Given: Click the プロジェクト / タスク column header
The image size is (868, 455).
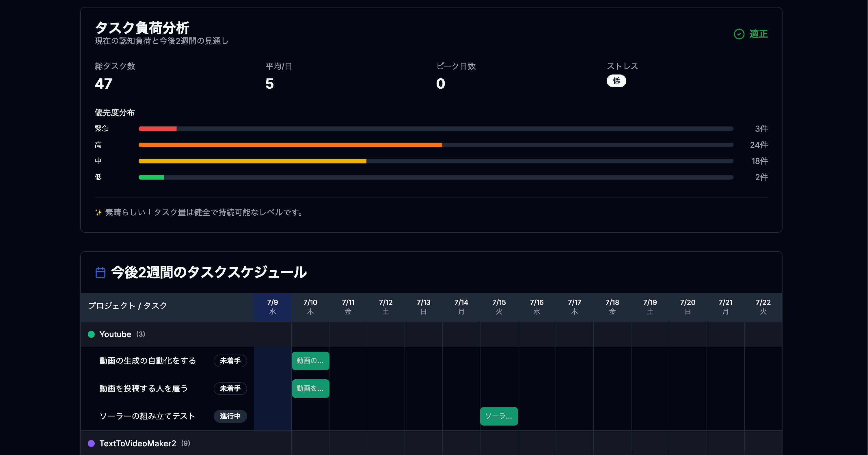Looking at the screenshot, I should click(127, 306).
